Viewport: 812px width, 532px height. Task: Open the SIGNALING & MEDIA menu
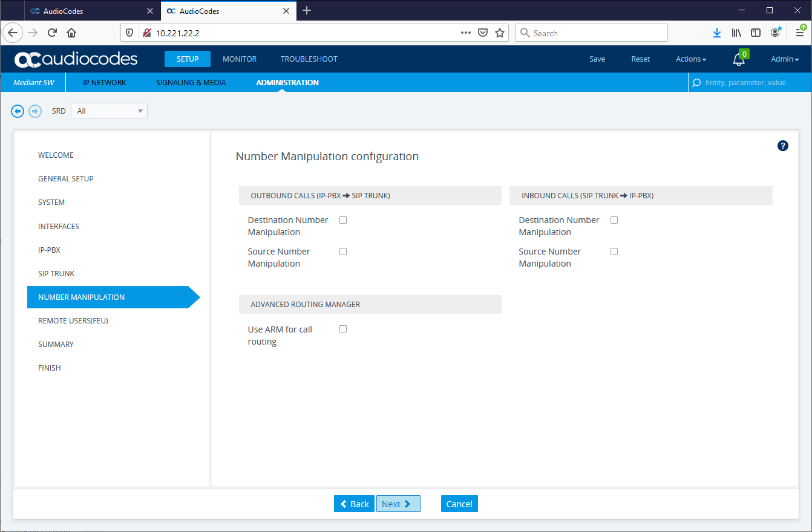[191, 83]
